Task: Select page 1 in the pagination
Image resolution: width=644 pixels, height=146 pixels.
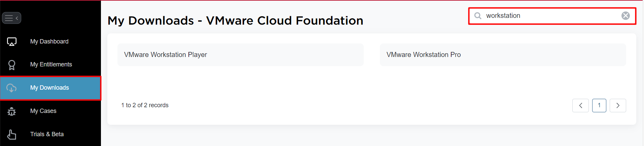Action: click(x=599, y=106)
